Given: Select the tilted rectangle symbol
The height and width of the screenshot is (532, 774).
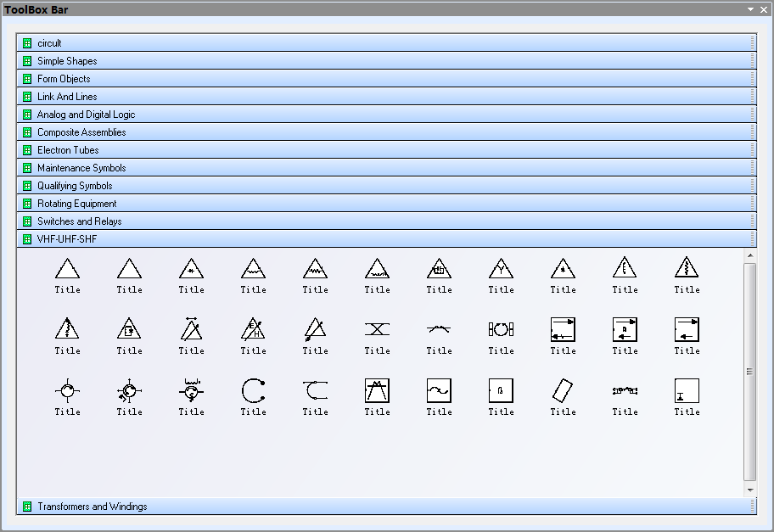Looking at the screenshot, I should coord(563,391).
